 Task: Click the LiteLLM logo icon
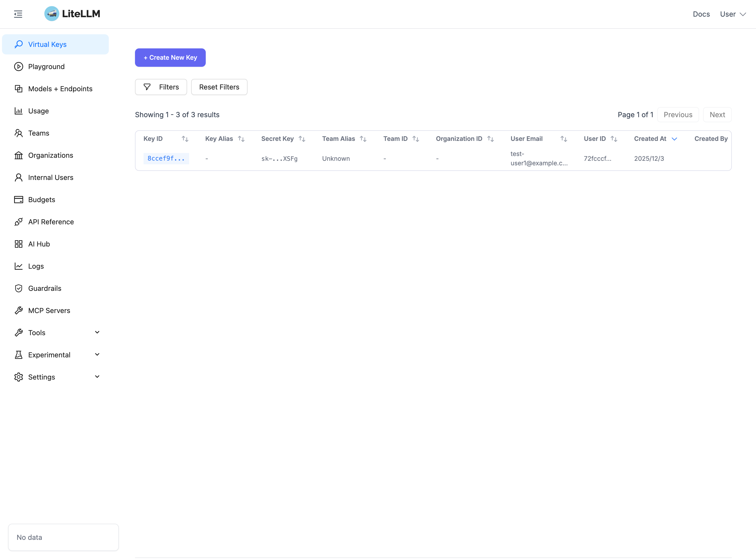pyautogui.click(x=52, y=14)
